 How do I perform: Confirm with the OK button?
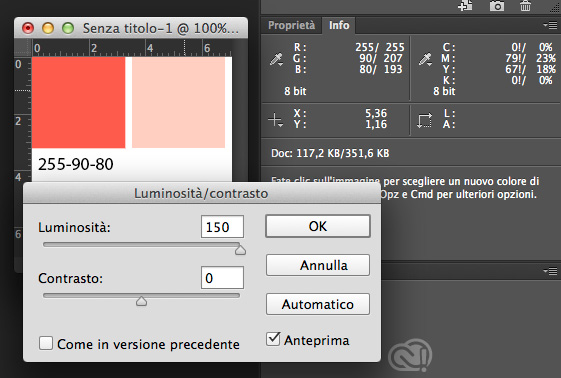[318, 226]
